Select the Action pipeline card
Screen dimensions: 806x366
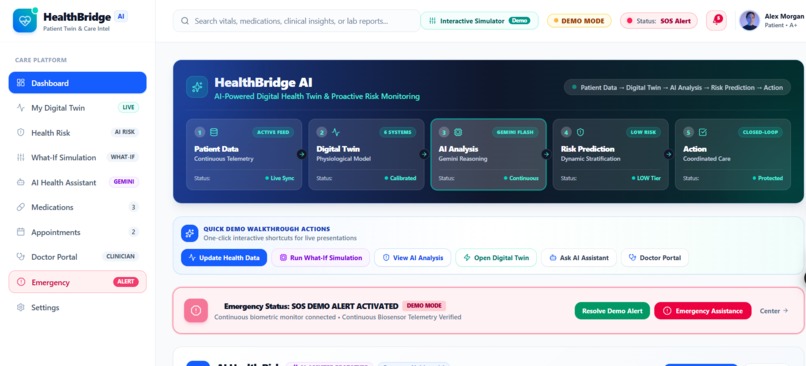[732, 154]
